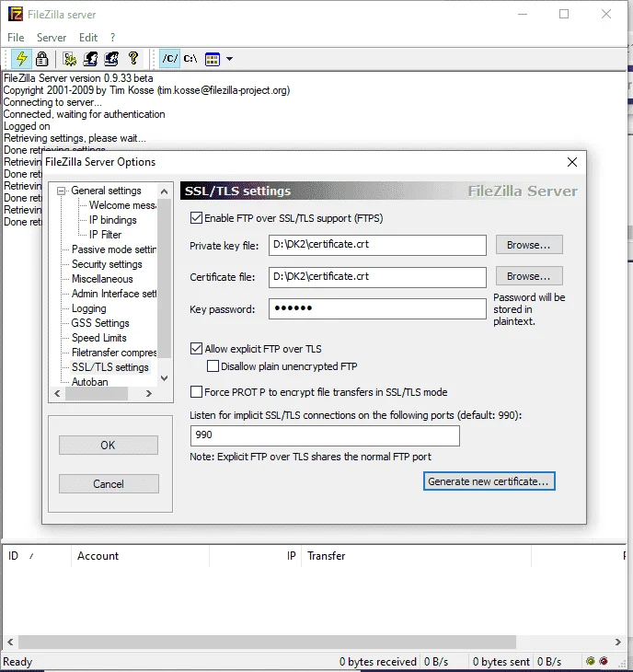This screenshot has width=633, height=672.
Task: Open the Edit menu
Action: (88, 38)
